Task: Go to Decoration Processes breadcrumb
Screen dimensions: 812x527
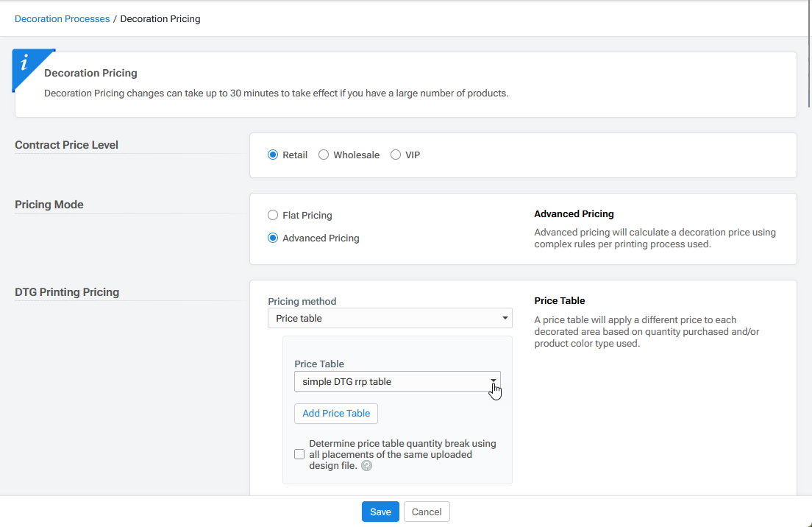Action: pyautogui.click(x=63, y=19)
